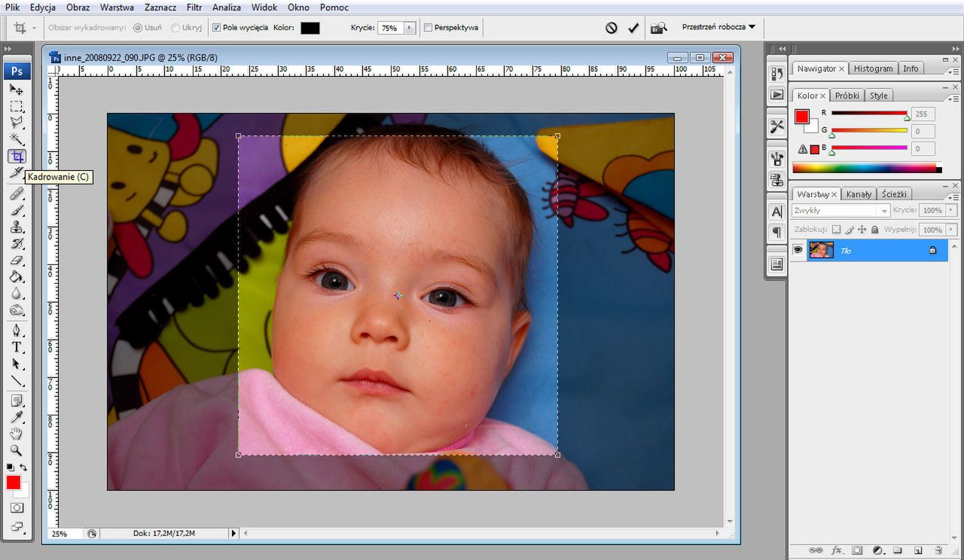
Task: Select the Usuń radio option
Action: tap(138, 28)
